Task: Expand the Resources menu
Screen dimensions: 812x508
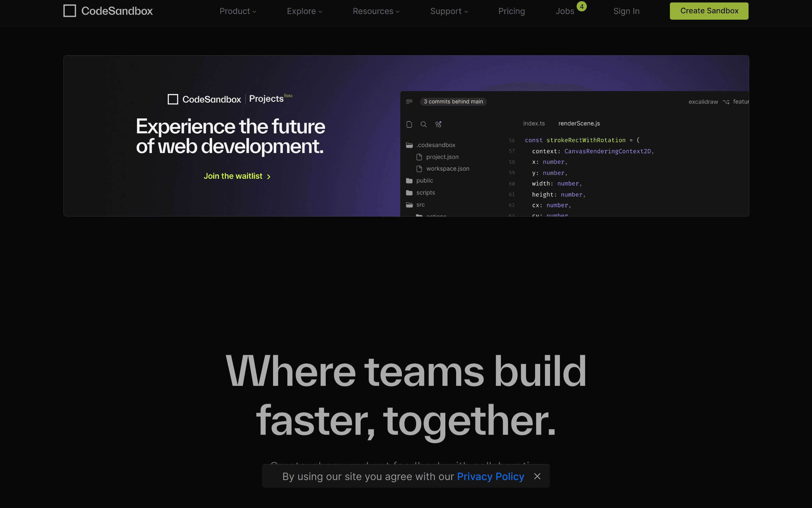Action: coord(376,11)
